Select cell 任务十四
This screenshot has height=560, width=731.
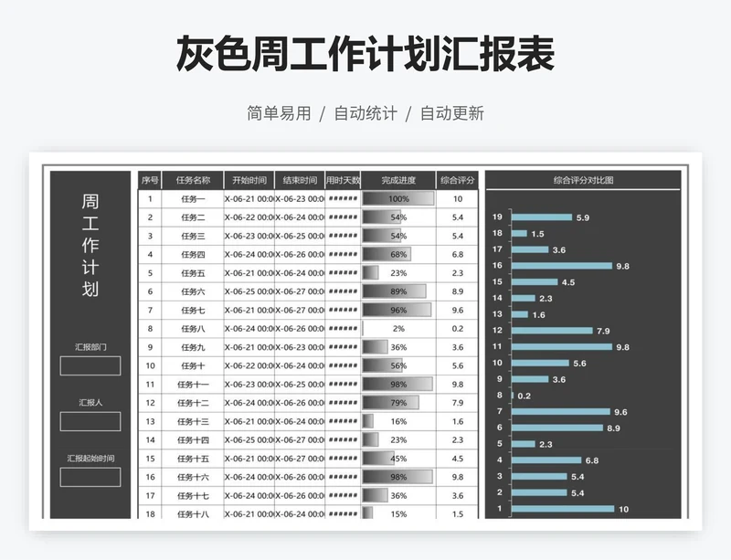pyautogui.click(x=193, y=440)
